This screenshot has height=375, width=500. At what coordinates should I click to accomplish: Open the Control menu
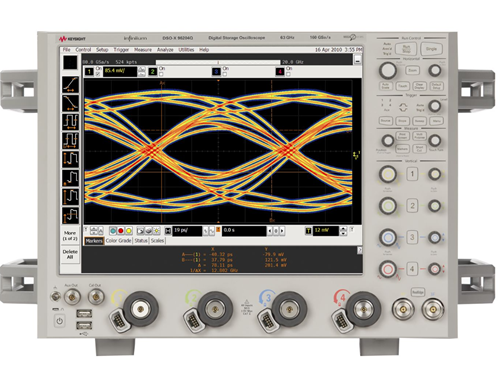pos(83,50)
